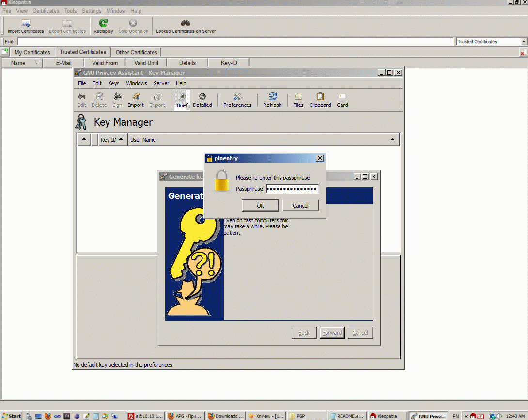Open the Windows Start menu
The image size is (528, 420).
coord(12,416)
